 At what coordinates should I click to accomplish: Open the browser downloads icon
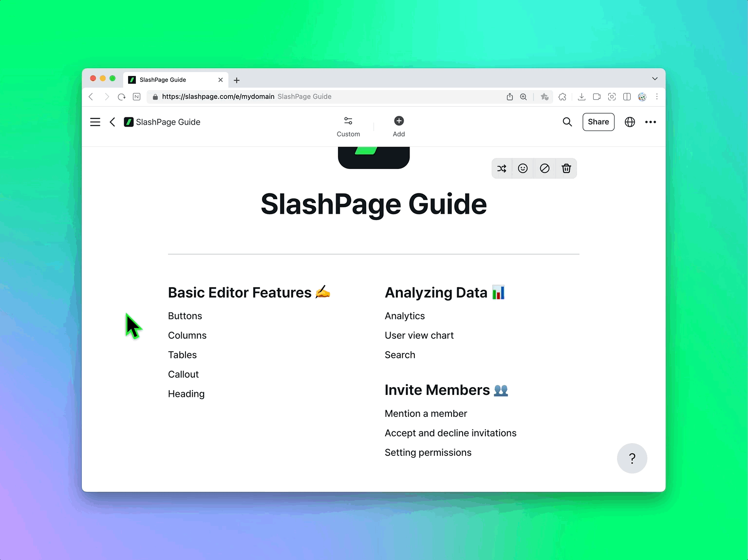(x=581, y=97)
